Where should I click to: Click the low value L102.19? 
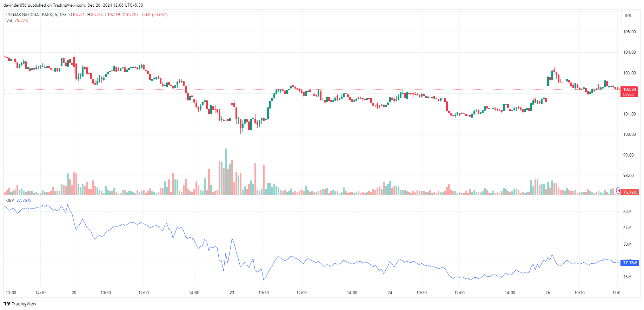(x=113, y=15)
